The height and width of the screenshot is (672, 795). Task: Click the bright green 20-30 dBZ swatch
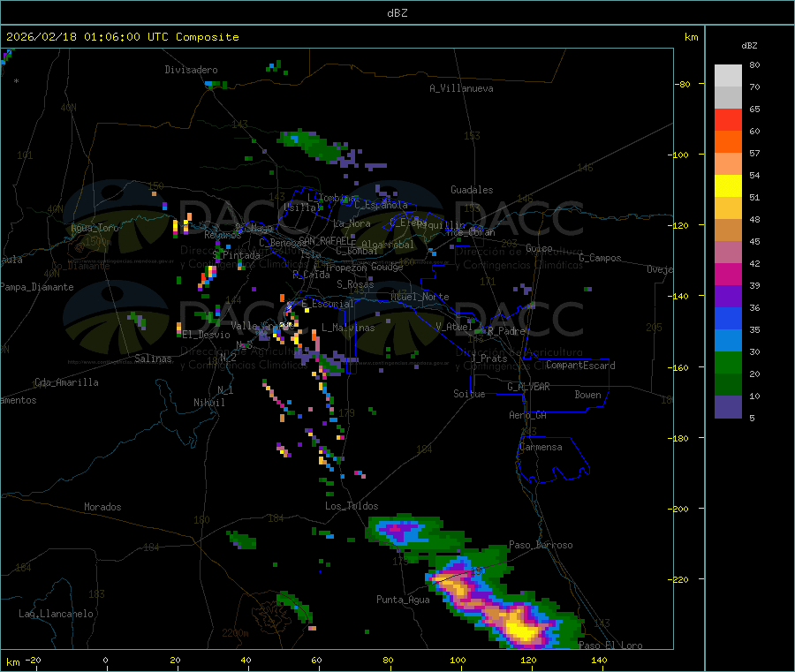click(x=728, y=362)
